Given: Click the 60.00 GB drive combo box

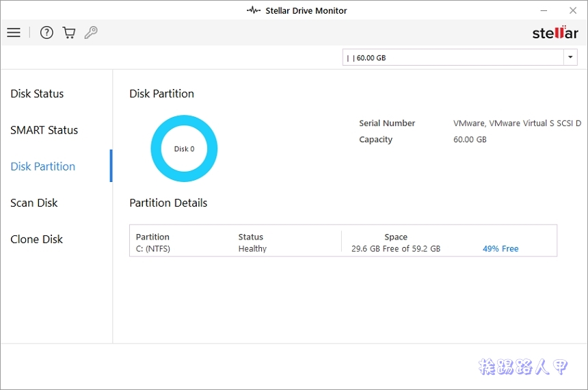Looking at the screenshot, I should (x=453, y=57).
